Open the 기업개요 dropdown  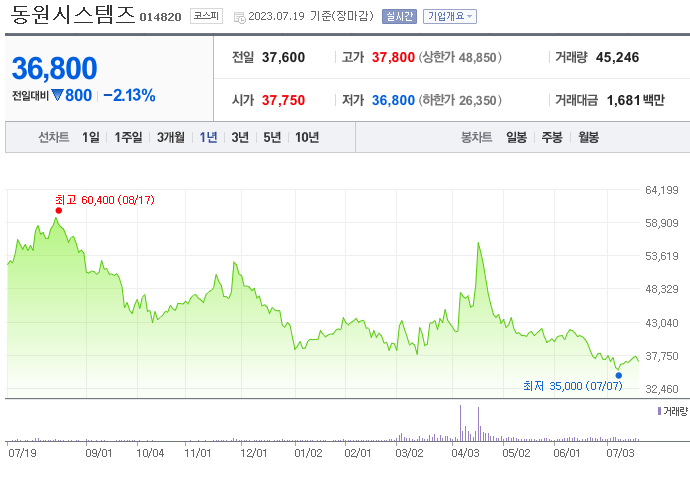point(450,16)
